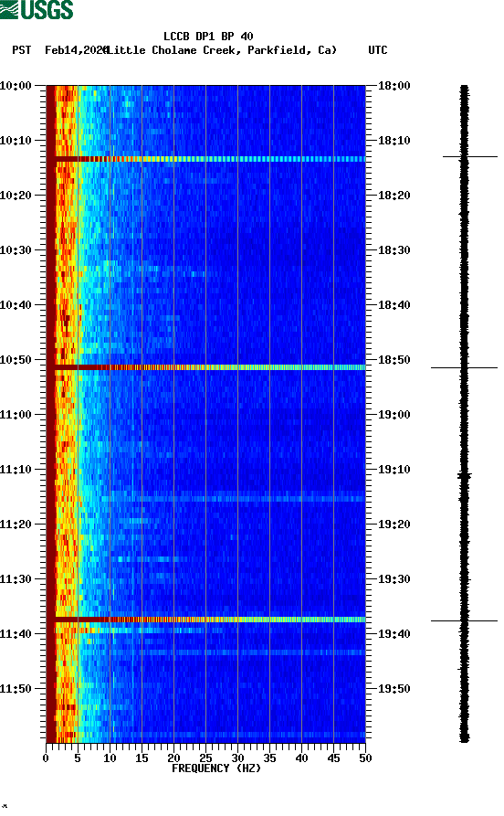Click the 18:00 UTC time label
This screenshot has width=504, height=816.
394,85
